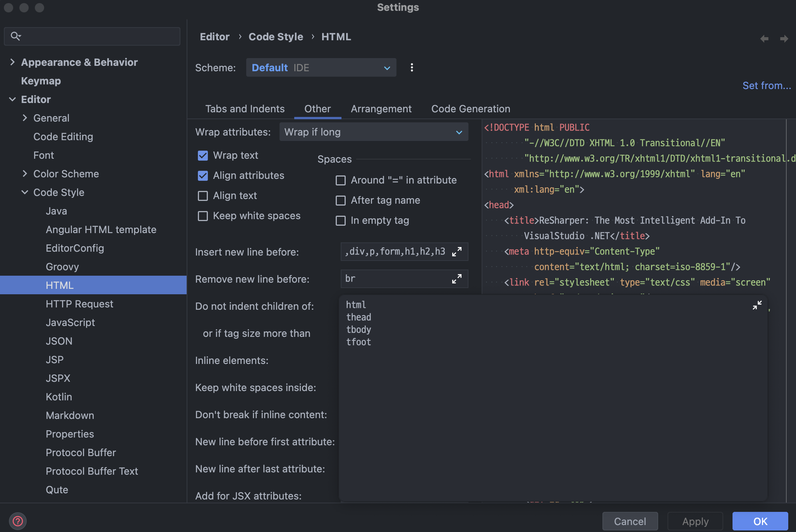796x532 pixels.
Task: Click the search icon in settings search field
Action: coord(15,36)
